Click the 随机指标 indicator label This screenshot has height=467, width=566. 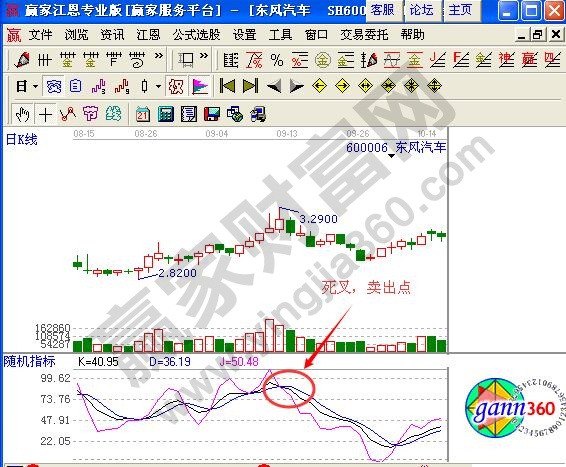pos(30,361)
